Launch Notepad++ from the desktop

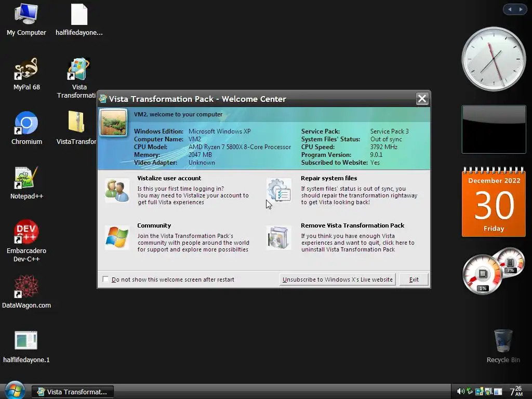tap(26, 183)
